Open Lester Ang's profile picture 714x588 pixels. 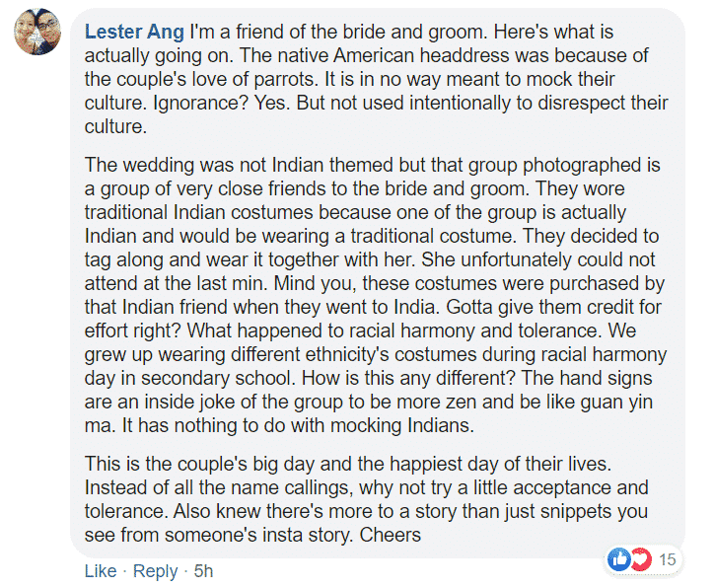37,32
